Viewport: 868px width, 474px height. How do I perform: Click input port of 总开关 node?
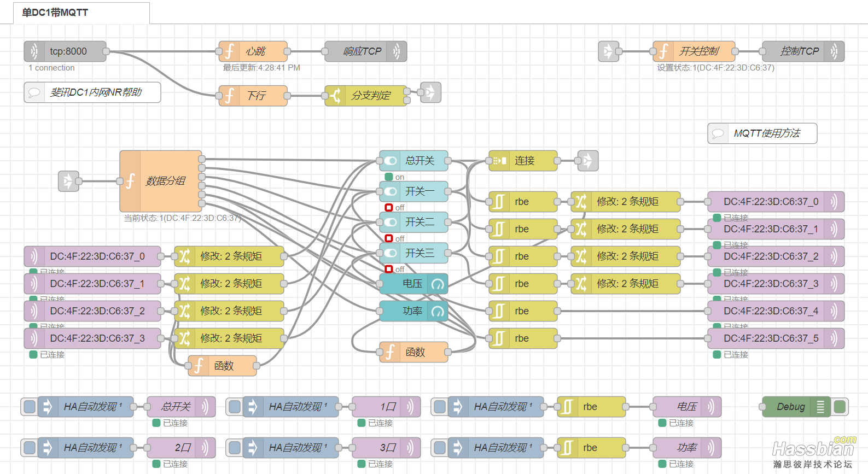[x=380, y=161]
